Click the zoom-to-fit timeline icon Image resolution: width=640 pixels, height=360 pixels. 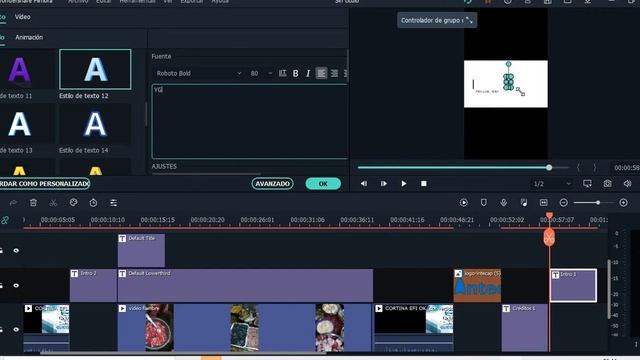click(544, 202)
